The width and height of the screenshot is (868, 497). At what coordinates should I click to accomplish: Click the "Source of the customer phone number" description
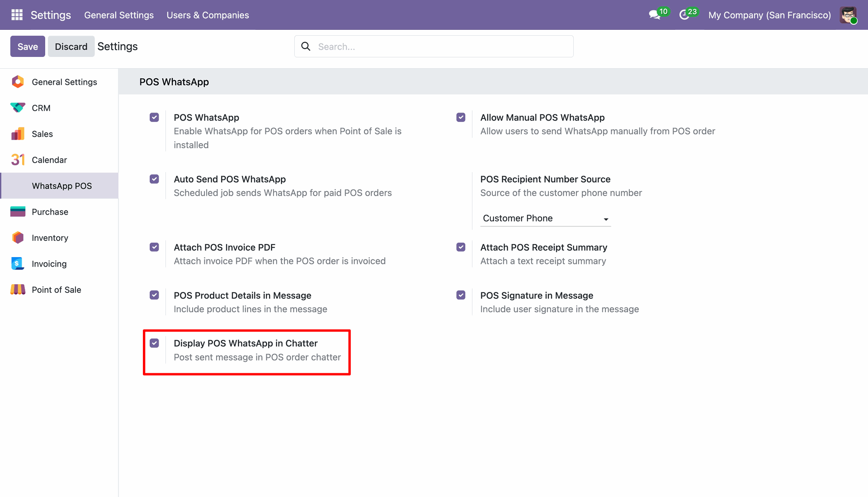(561, 193)
